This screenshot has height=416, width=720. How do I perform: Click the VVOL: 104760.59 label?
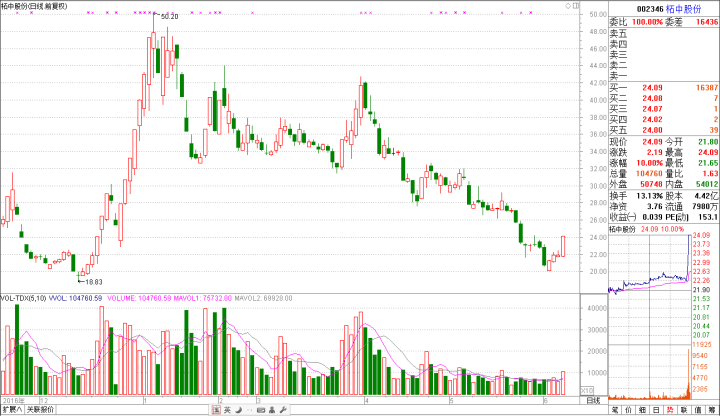click(75, 298)
